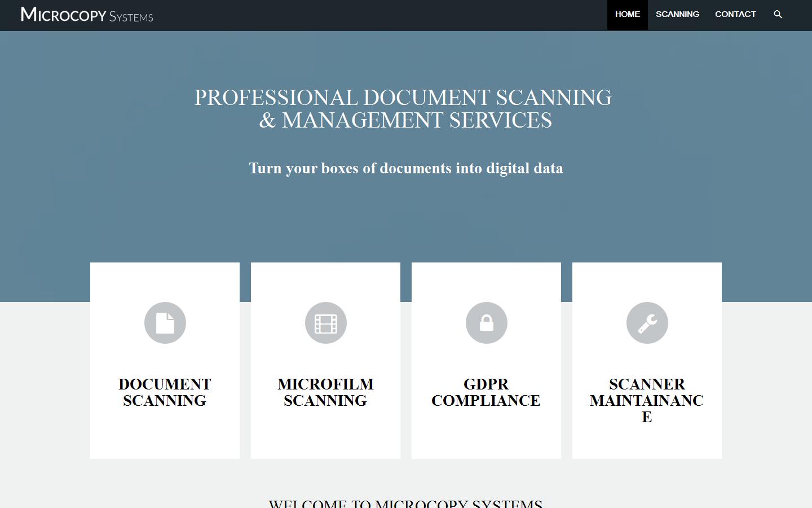Select the CONTACT menu item
This screenshot has width=812, height=508.
click(735, 14)
